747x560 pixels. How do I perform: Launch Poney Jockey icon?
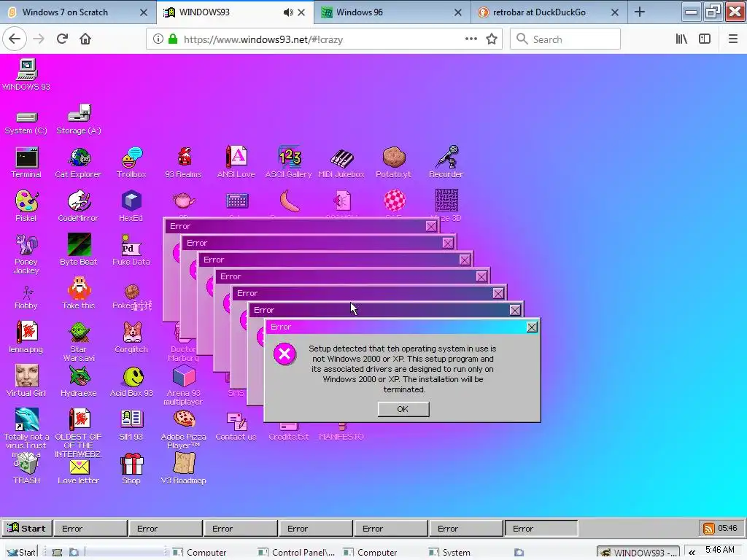point(26,254)
